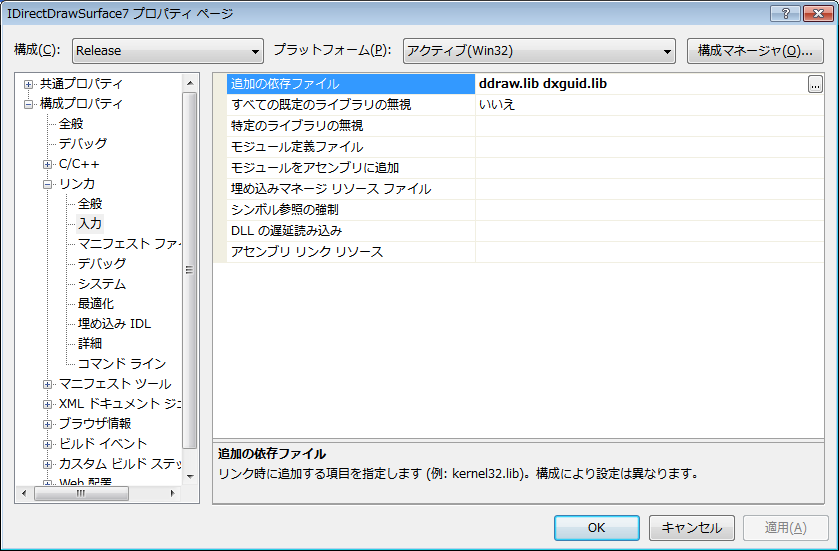
Task: Select すべての既定のライブラリの無視 property
Action: (x=350, y=105)
